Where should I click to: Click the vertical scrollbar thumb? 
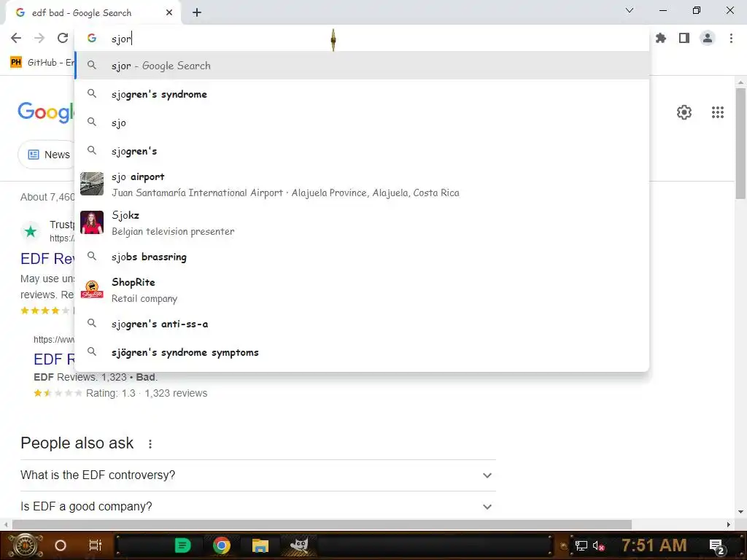(740, 143)
